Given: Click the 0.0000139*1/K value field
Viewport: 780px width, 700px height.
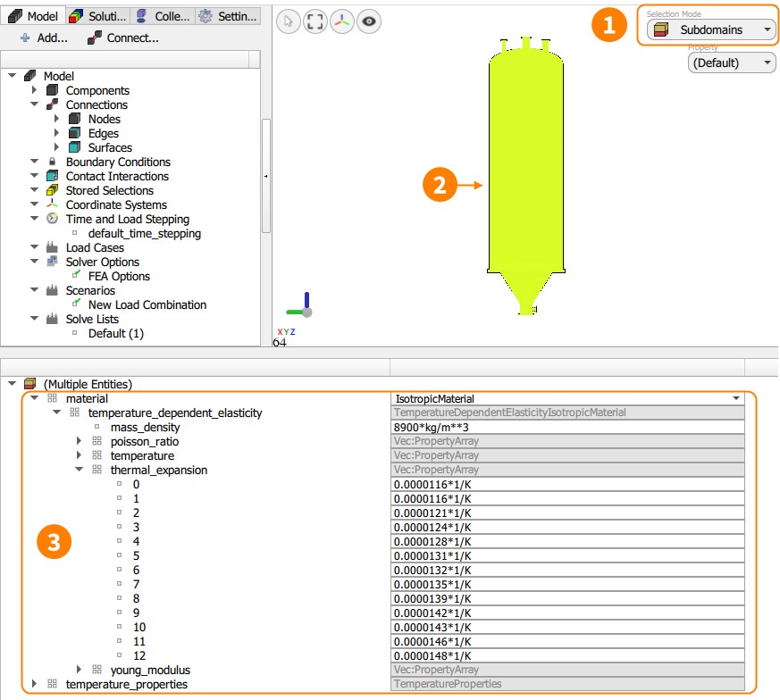Looking at the screenshot, I should pos(567,599).
